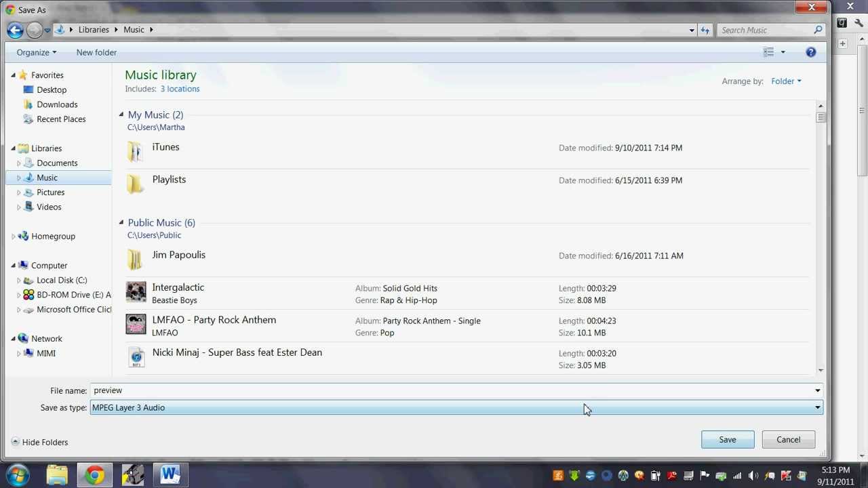This screenshot has width=868, height=488.
Task: Select the LMFAO Party Rock Anthem thumbnail
Action: [x=136, y=325]
